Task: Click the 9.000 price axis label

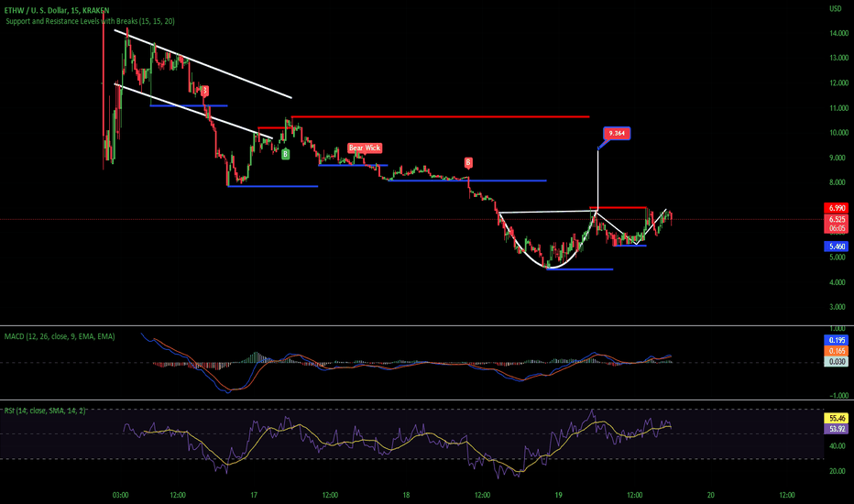Action: 838,158
